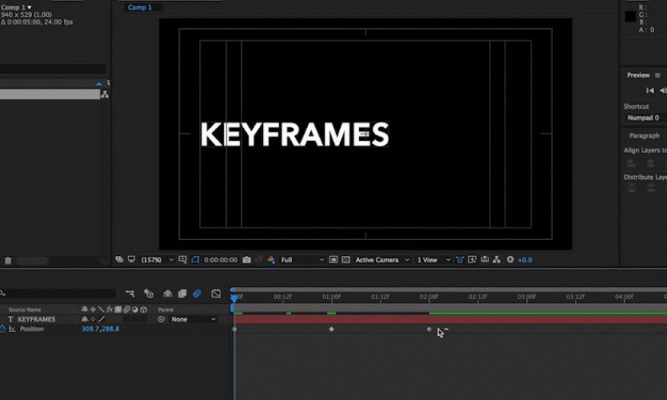
Task: Click the Position value 309.7,288.8
Action: (x=100, y=329)
